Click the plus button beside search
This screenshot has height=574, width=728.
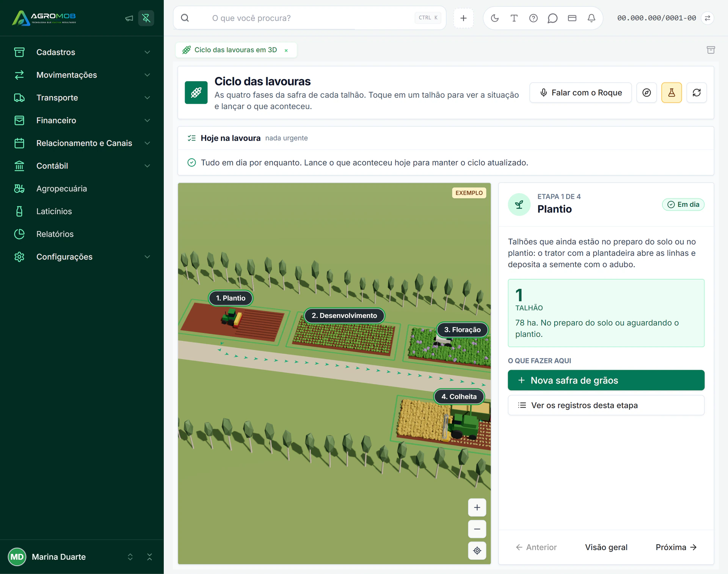point(463,18)
